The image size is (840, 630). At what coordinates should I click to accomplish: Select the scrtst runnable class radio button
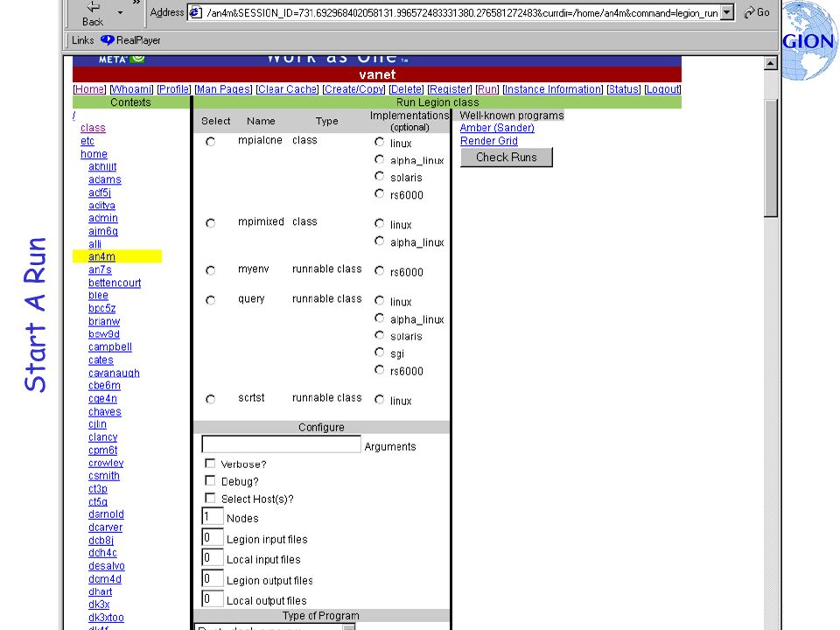click(x=211, y=399)
